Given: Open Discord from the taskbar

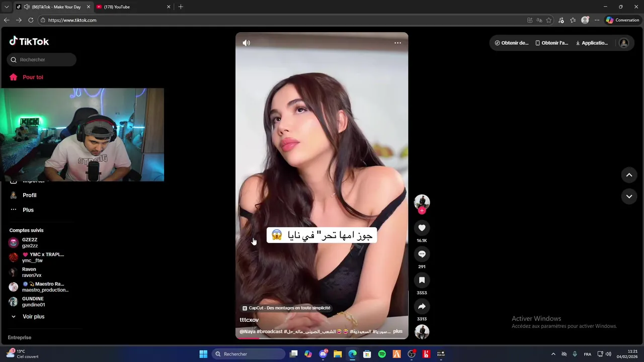Looking at the screenshot, I should click(x=323, y=354).
